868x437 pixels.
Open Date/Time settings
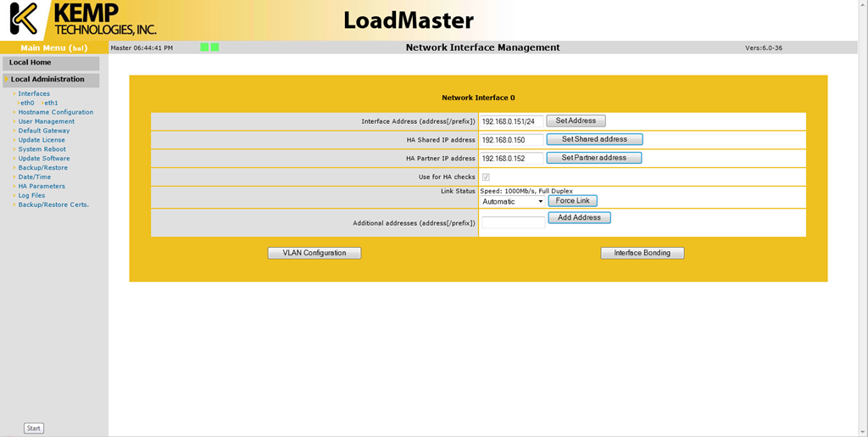click(34, 177)
